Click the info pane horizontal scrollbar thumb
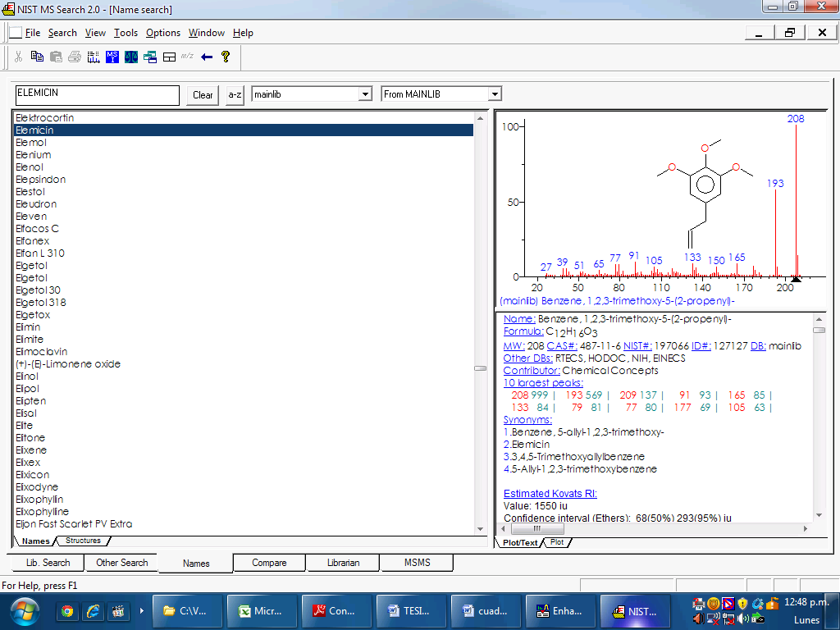This screenshot has width=840, height=630. (x=536, y=529)
